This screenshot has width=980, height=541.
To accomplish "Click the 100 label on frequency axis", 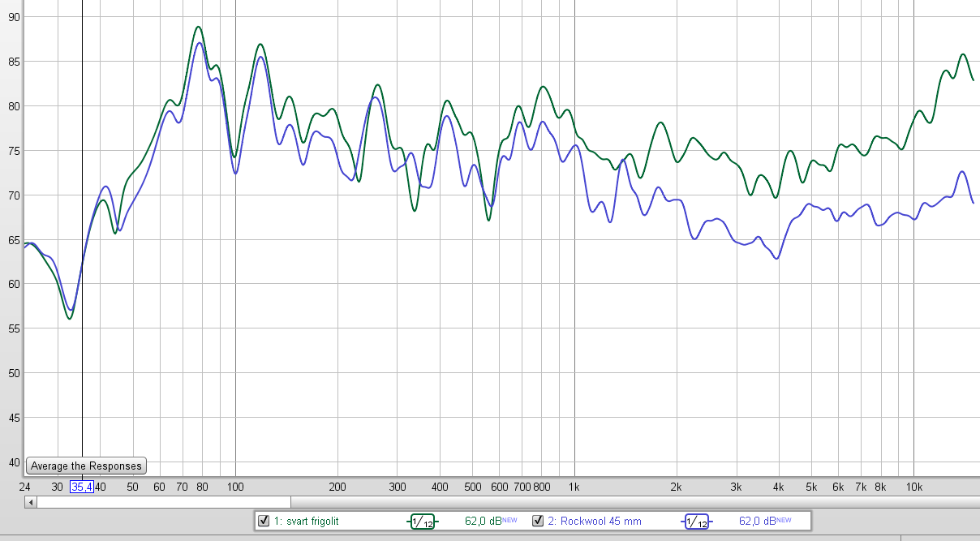I will tap(235, 487).
